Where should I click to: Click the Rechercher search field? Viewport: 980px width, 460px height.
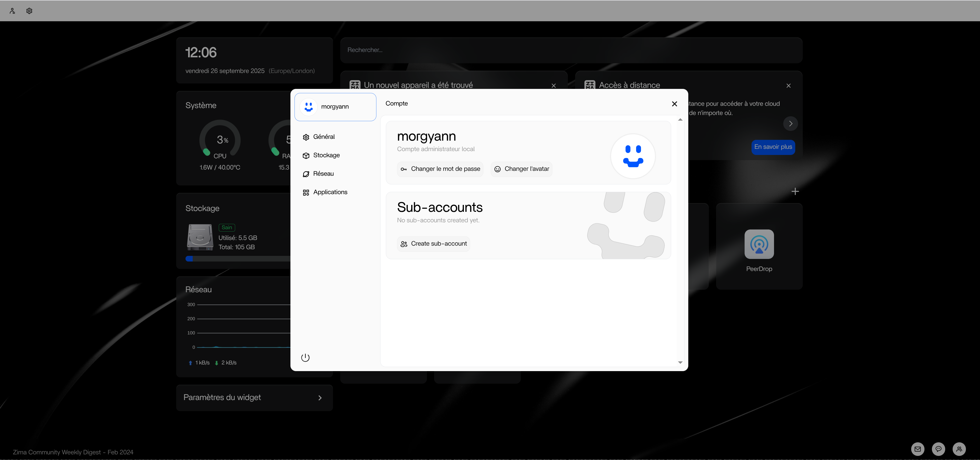[x=571, y=50]
